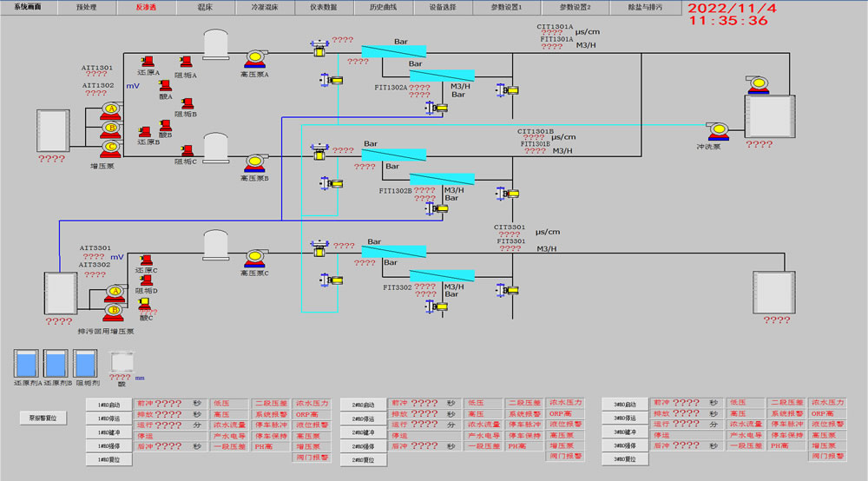Viewport: 868px width, 481px height.
Task: Open the 参数设置1 tab
Action: [506, 6]
